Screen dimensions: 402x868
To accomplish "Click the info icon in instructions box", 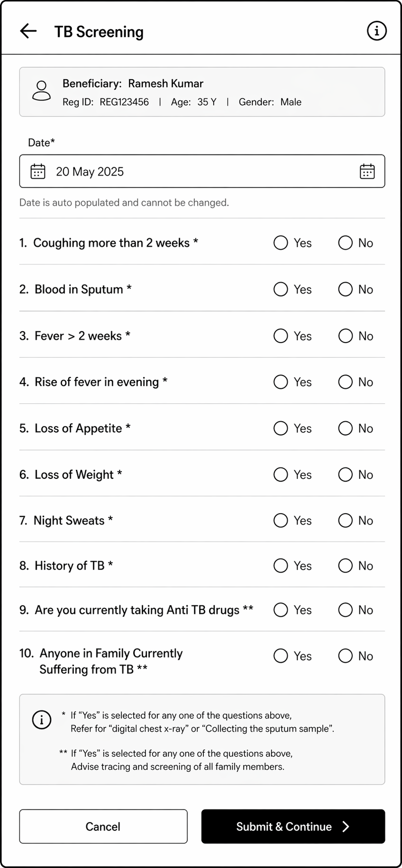I will tap(41, 720).
